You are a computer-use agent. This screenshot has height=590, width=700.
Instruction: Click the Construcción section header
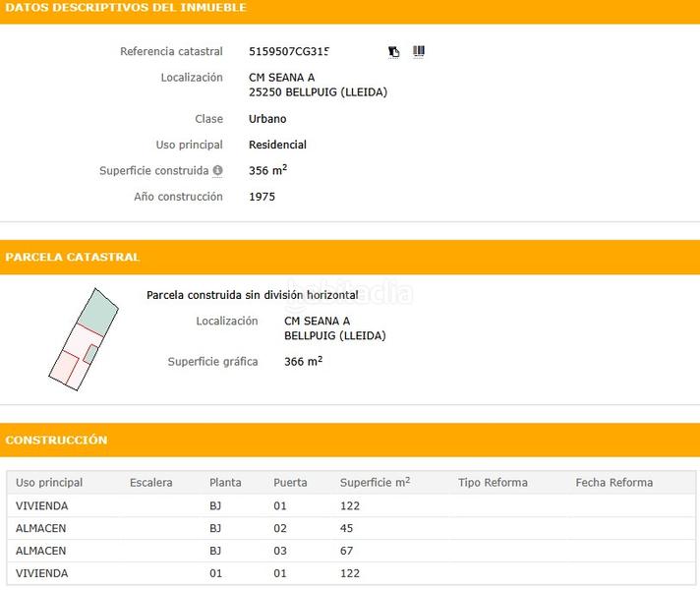tap(56, 440)
